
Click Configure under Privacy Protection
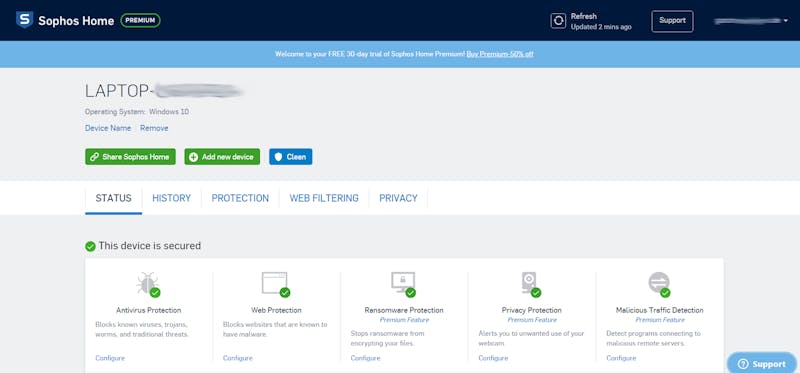tap(493, 358)
